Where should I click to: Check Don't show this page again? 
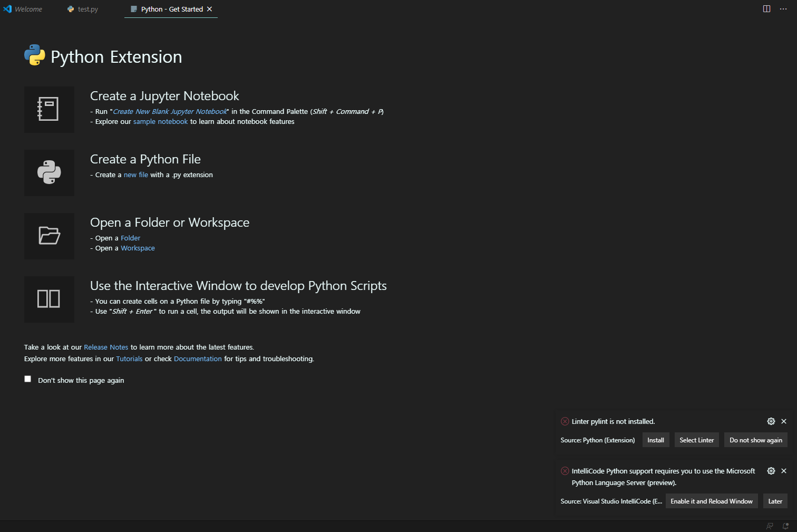point(28,379)
